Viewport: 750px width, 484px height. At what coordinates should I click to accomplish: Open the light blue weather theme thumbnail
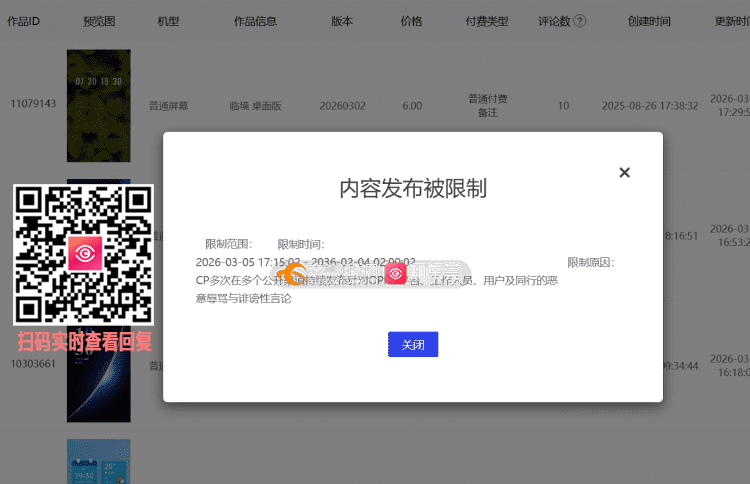pos(98,461)
